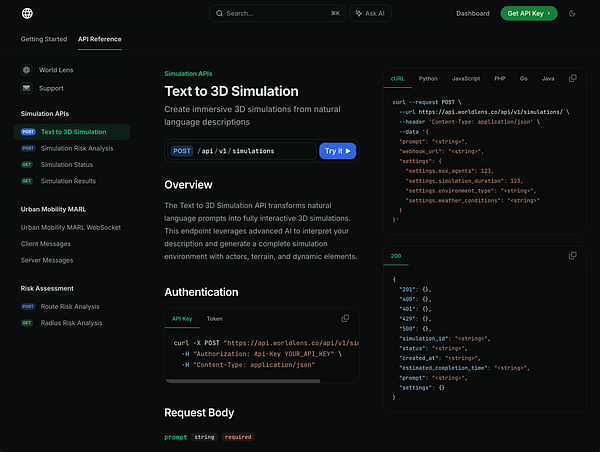Open Client Messages page
This screenshot has height=452, width=600.
tap(46, 244)
